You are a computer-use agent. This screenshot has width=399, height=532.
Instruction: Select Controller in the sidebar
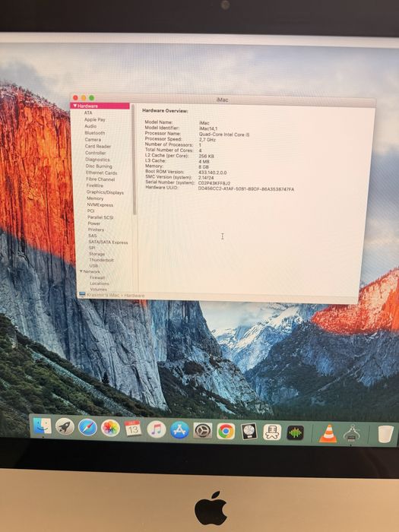tap(95, 153)
